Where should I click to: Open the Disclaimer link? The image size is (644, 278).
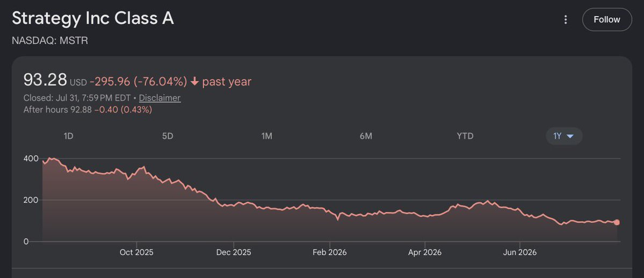pyautogui.click(x=160, y=98)
